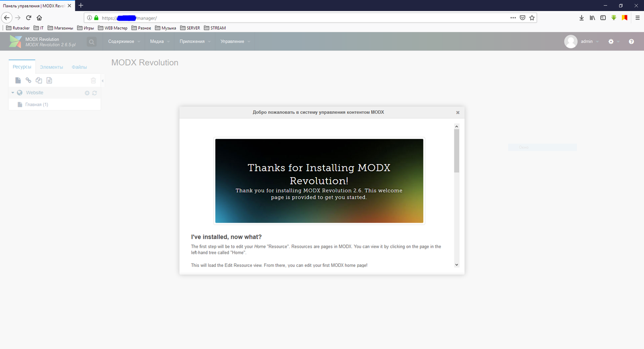
Task: Save page to Pocket
Action: click(x=522, y=18)
